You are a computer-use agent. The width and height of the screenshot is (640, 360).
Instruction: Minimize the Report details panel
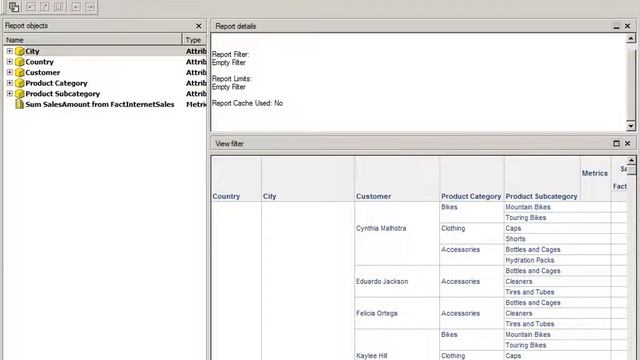coord(616,26)
